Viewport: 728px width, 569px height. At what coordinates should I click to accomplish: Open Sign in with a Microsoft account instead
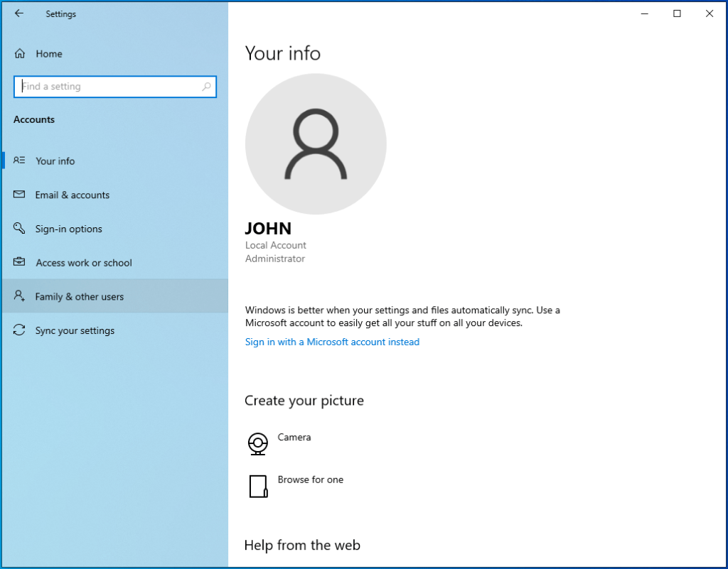[332, 342]
